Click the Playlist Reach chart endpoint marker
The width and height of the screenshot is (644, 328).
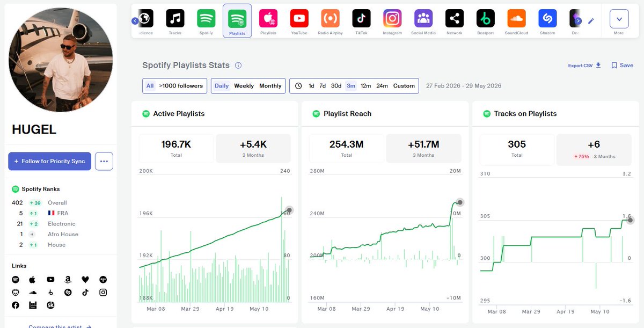click(460, 202)
